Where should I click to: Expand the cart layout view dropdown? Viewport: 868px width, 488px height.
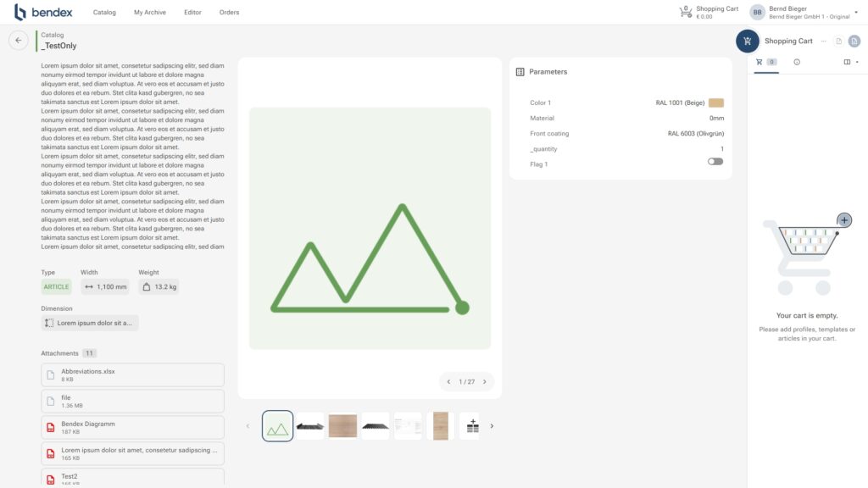pos(851,62)
